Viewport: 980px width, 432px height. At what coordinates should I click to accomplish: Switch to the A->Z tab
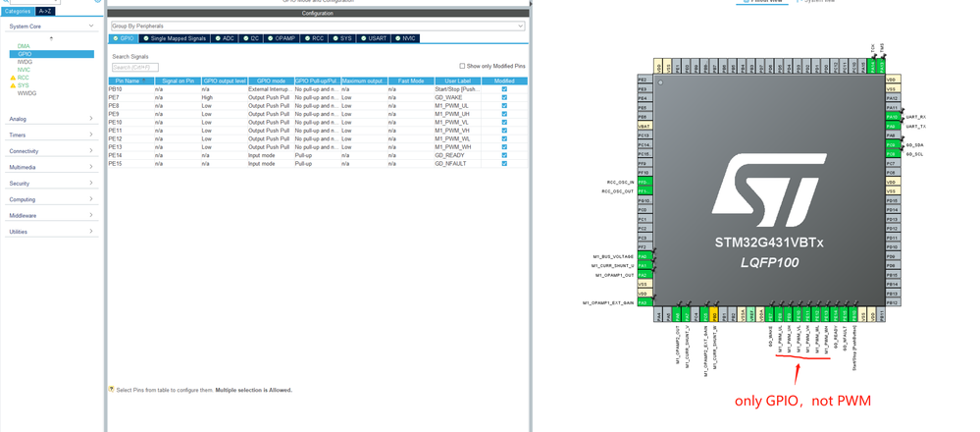tap(45, 11)
